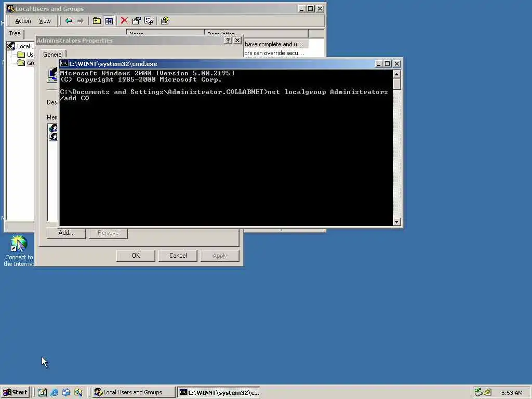Open the Start menu
The width and height of the screenshot is (532, 399).
click(15, 392)
